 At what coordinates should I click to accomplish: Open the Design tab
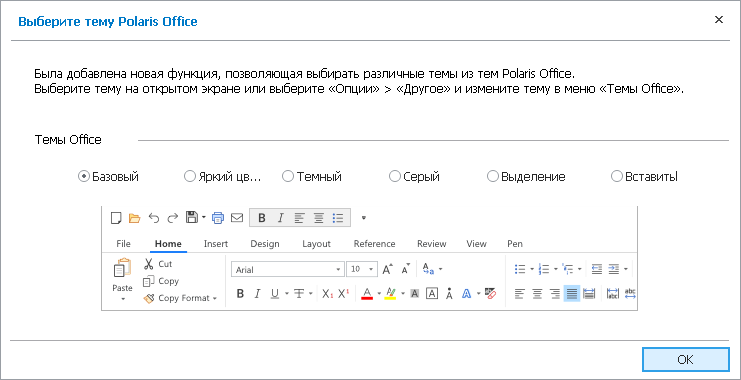point(265,244)
